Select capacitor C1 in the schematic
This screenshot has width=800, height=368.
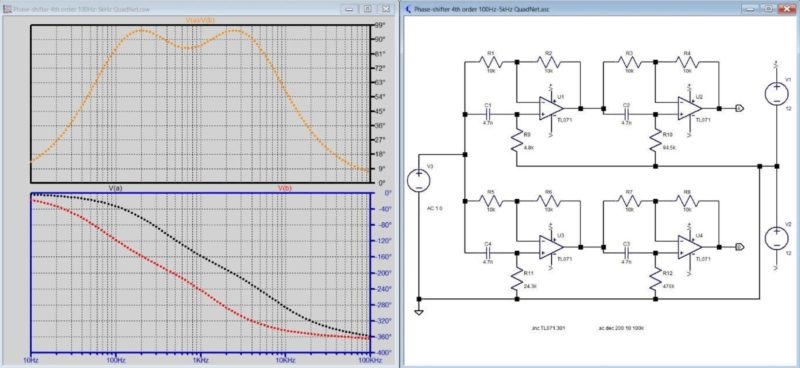coord(488,114)
